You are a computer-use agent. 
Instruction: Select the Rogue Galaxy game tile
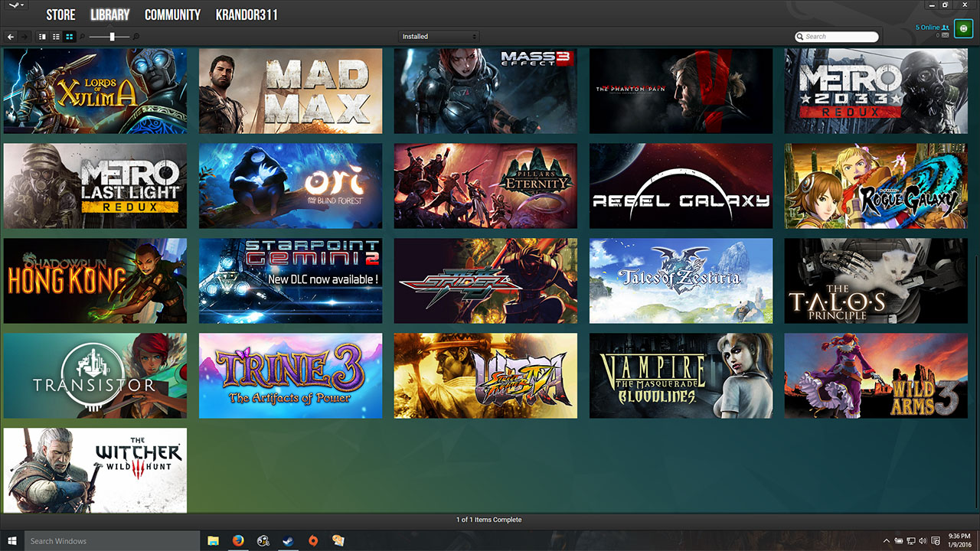click(x=876, y=186)
